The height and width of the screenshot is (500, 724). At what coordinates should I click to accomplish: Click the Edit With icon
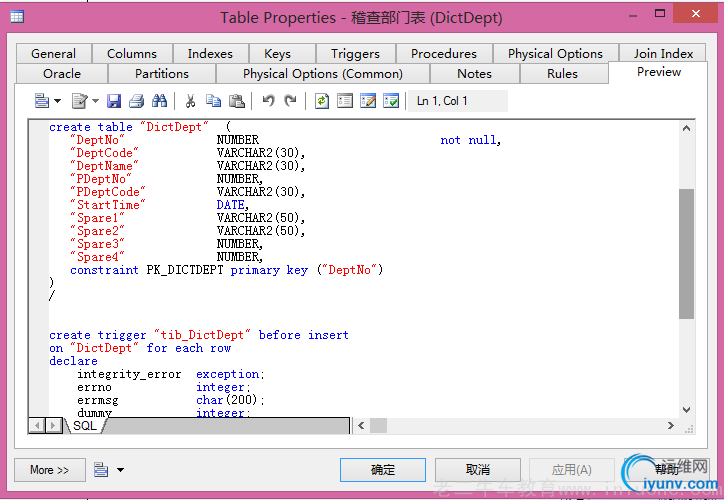point(79,101)
